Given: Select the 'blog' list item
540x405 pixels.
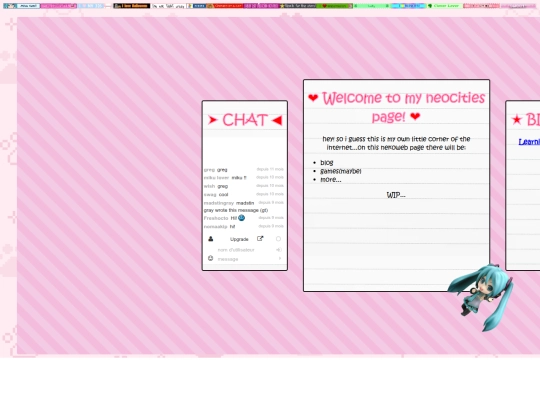Looking at the screenshot, I should pyautogui.click(x=326, y=163).
